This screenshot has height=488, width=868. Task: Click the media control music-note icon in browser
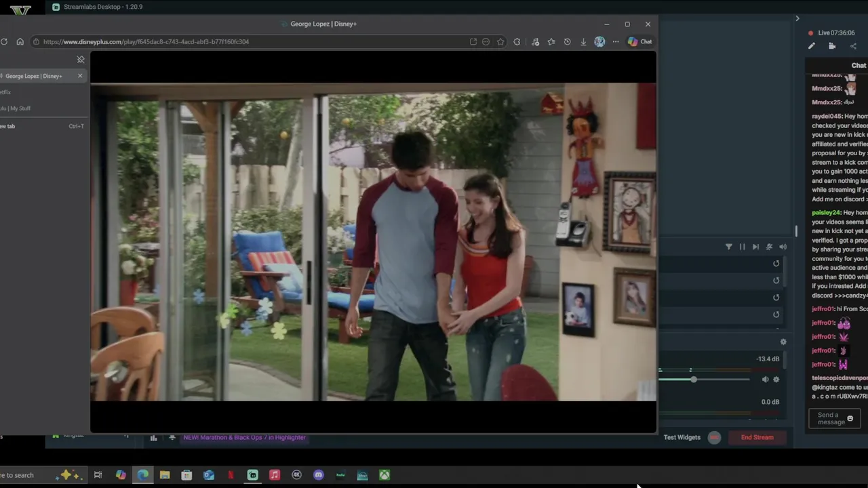(x=535, y=41)
